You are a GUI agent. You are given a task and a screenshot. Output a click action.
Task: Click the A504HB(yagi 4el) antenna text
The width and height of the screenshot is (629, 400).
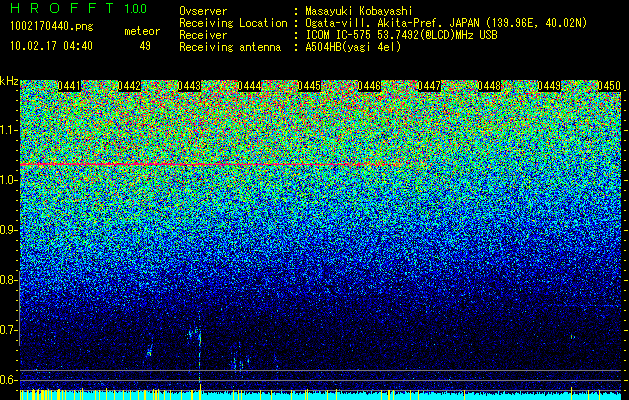click(353, 47)
